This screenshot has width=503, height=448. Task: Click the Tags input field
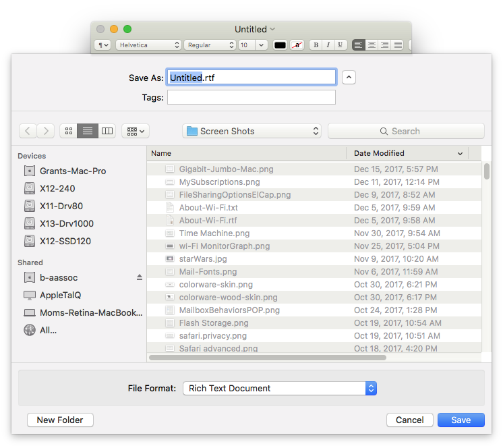(x=251, y=97)
